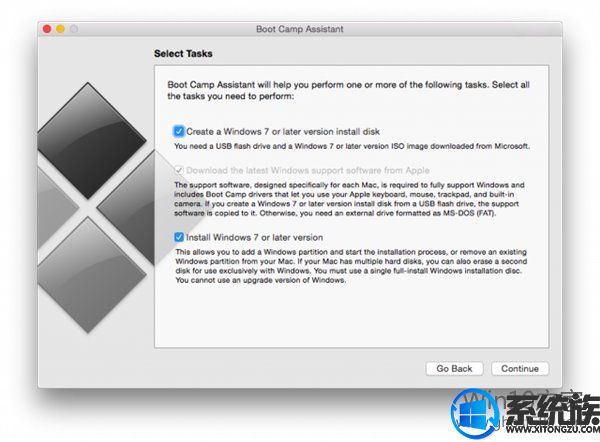Click text 'Install Windows 7 or later version'
The width and height of the screenshot is (600, 442).
(x=254, y=237)
